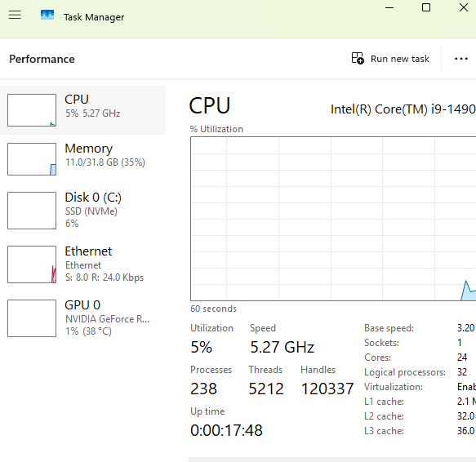The width and height of the screenshot is (476, 462).
Task: Select the Ethernet performance entry
Action: pos(83,264)
